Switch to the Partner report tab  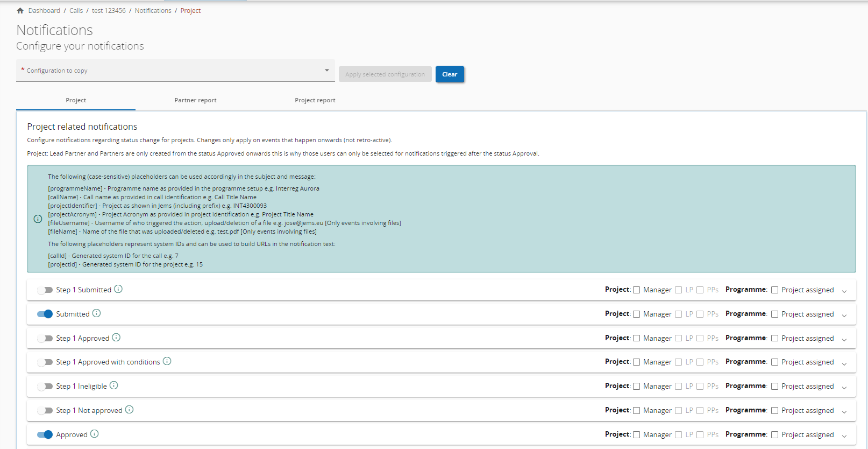pyautogui.click(x=195, y=100)
